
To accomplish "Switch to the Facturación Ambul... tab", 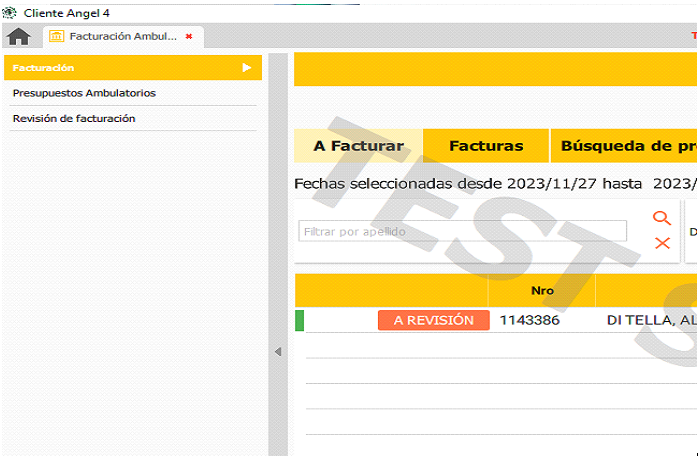I will [x=122, y=37].
